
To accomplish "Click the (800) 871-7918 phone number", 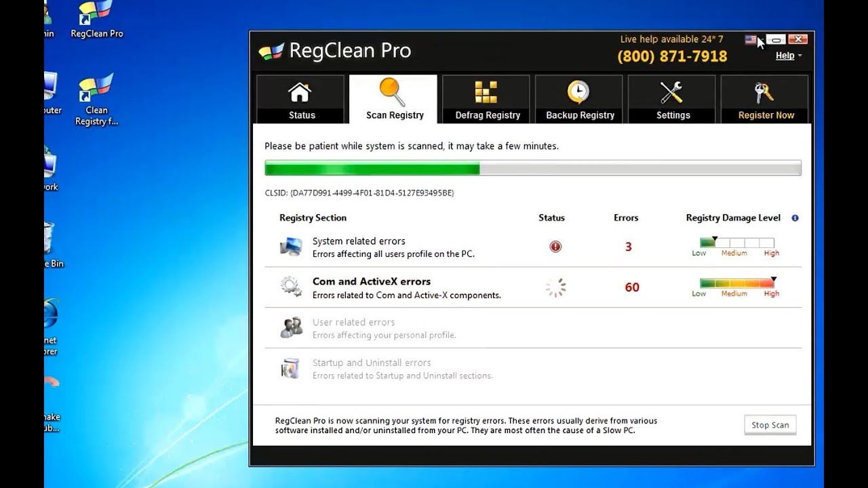I will [672, 57].
